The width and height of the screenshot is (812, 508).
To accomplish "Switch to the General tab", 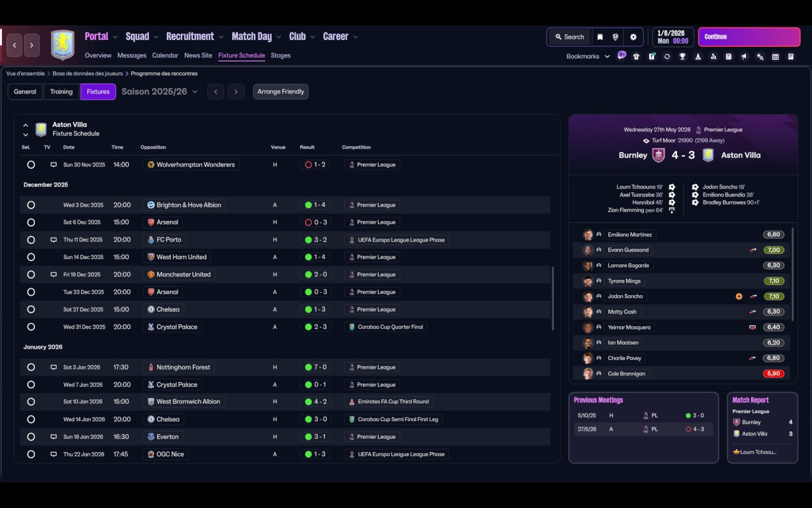I will [x=25, y=91].
